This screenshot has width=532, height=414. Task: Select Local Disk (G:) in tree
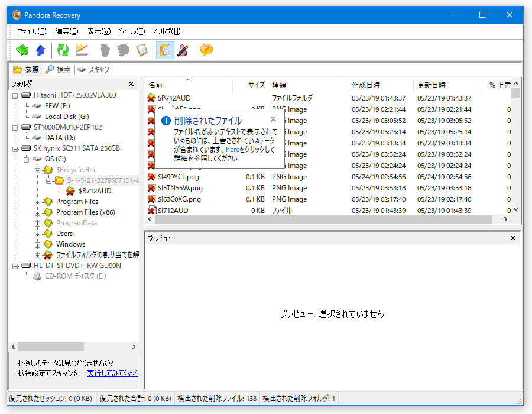tap(67, 117)
